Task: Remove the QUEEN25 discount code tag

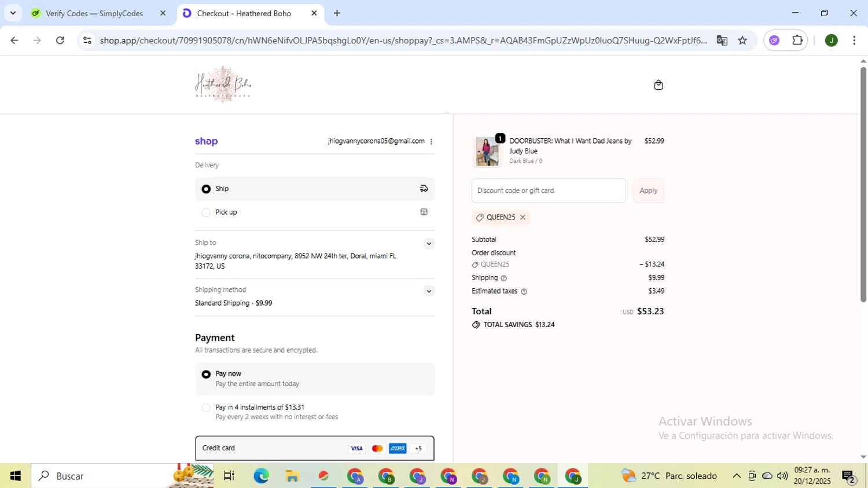Action: [x=523, y=218]
